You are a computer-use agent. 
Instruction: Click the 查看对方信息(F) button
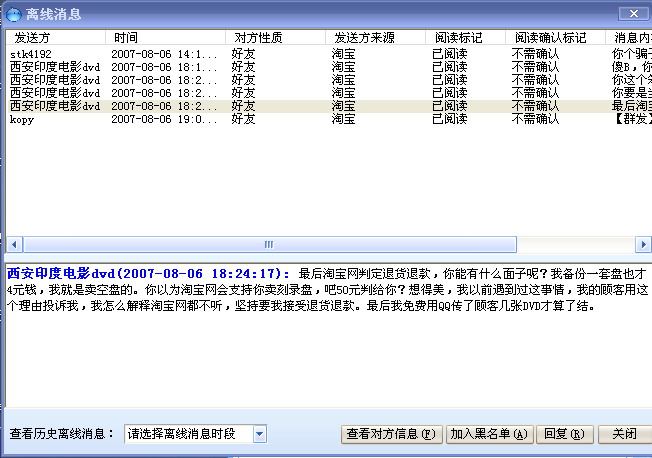[x=391, y=434]
